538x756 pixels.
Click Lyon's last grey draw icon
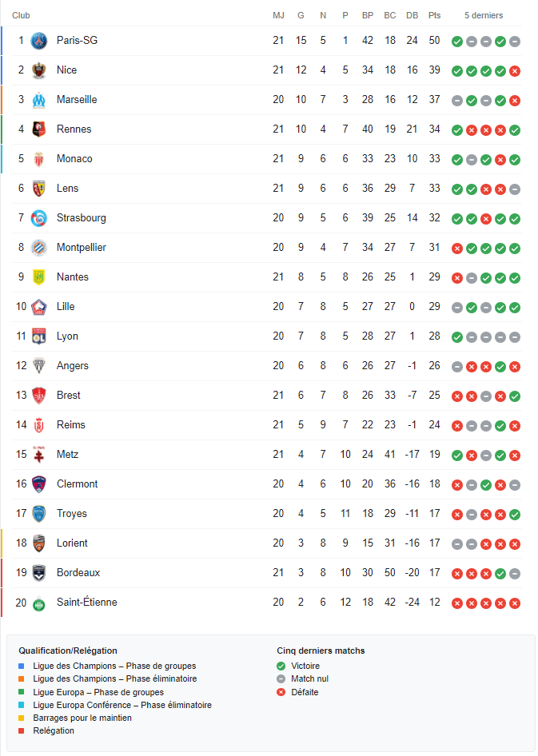[515, 337]
